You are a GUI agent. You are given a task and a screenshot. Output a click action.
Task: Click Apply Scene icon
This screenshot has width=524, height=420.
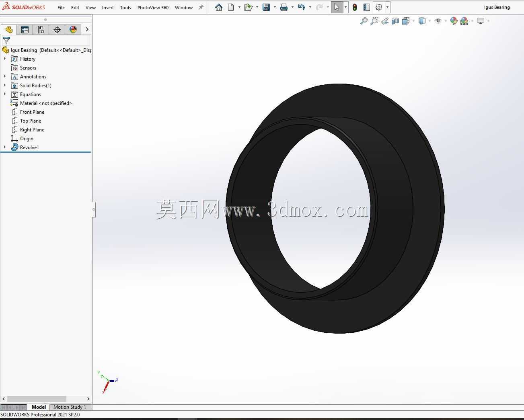pyautogui.click(x=464, y=21)
